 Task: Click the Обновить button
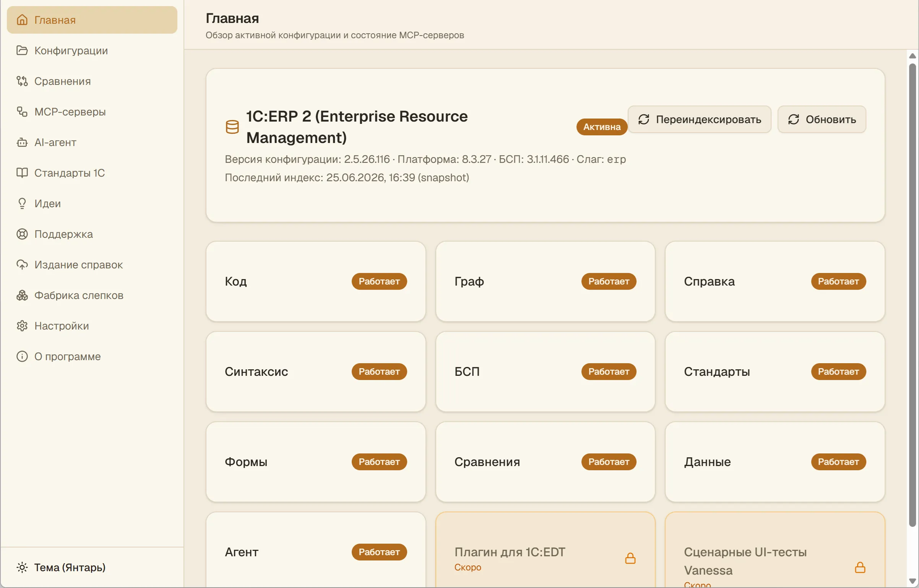click(822, 119)
